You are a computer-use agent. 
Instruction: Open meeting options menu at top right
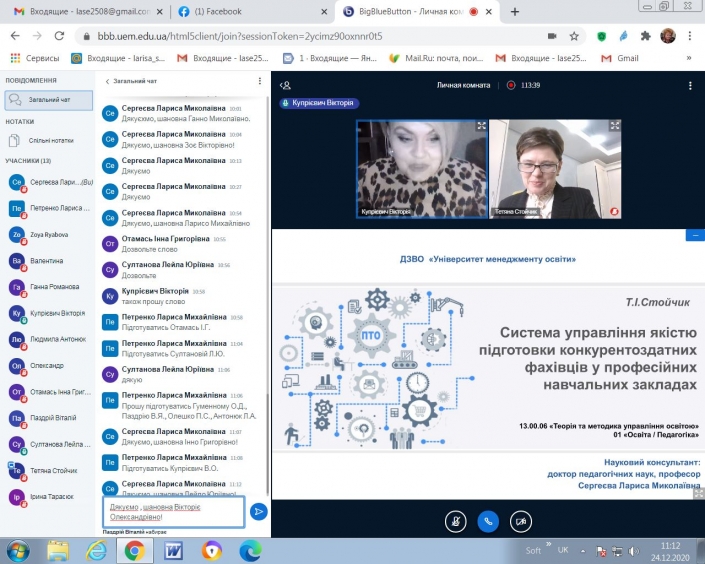(690, 85)
